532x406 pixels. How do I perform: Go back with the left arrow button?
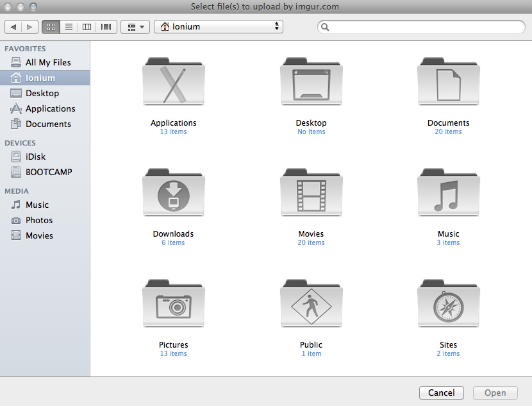13,27
